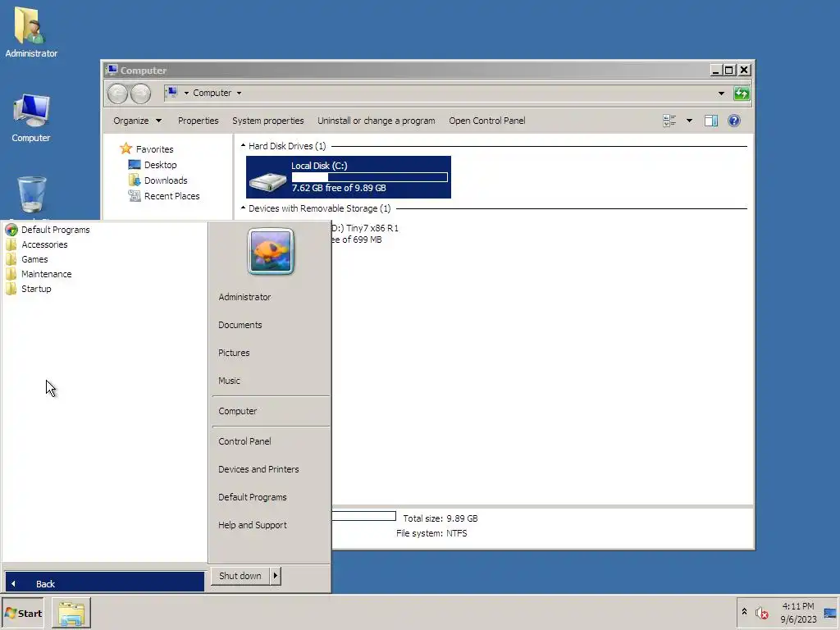Open Administrator folder from Start menu
The width and height of the screenshot is (840, 630).
point(244,297)
